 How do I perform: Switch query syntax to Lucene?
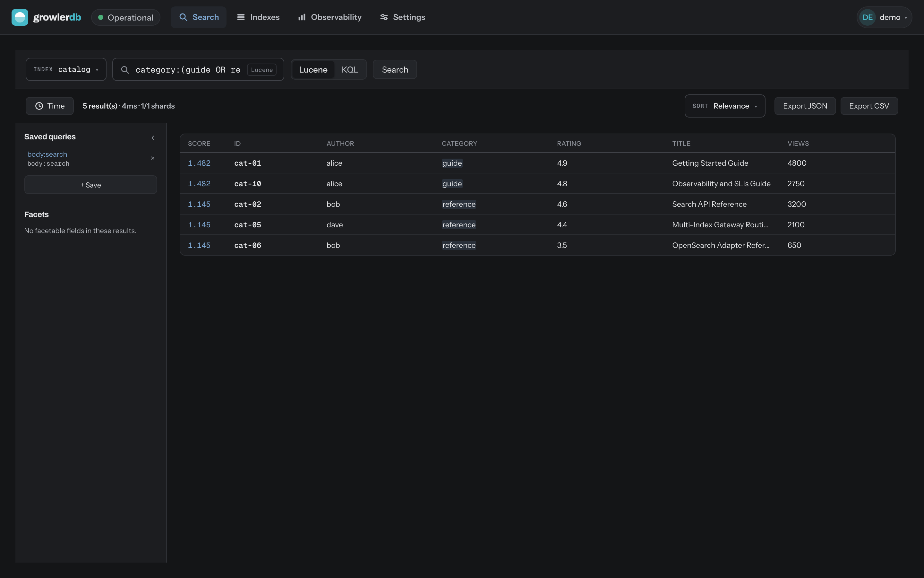coord(313,70)
